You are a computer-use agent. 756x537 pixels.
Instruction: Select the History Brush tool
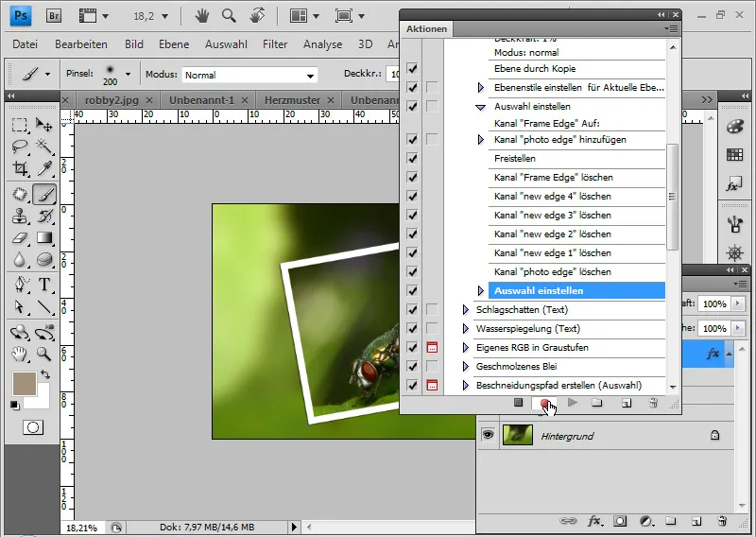pos(43,217)
